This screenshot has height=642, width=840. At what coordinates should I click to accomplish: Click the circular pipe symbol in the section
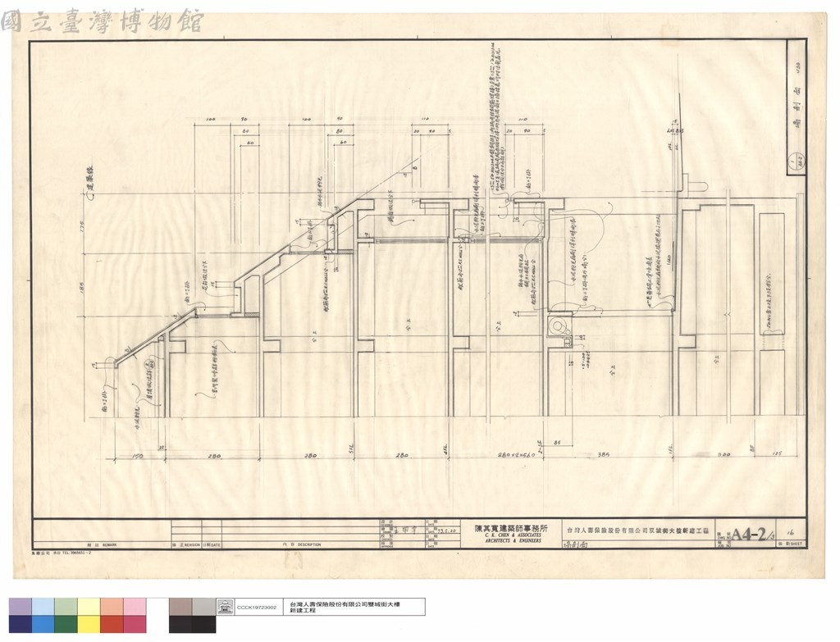coord(558,326)
